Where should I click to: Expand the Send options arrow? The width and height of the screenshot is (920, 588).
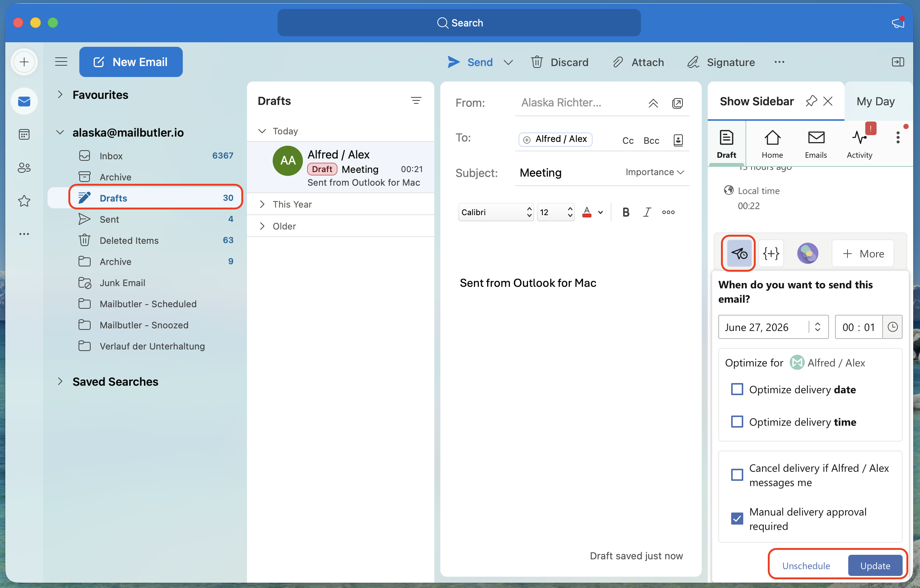click(508, 62)
